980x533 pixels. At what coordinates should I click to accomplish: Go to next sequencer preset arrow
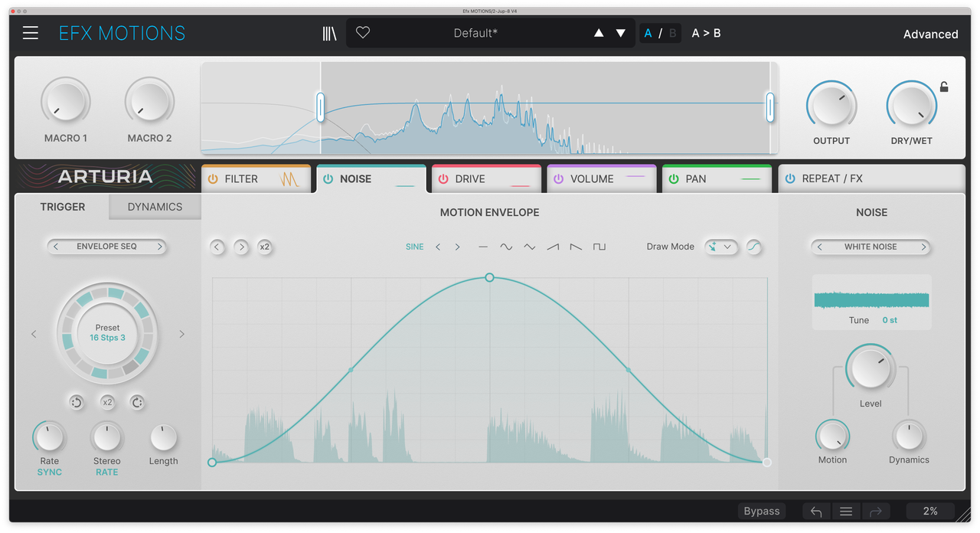[x=181, y=334]
